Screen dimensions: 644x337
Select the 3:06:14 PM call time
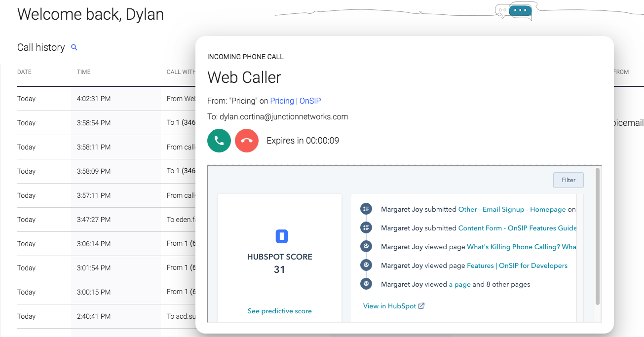(x=94, y=243)
